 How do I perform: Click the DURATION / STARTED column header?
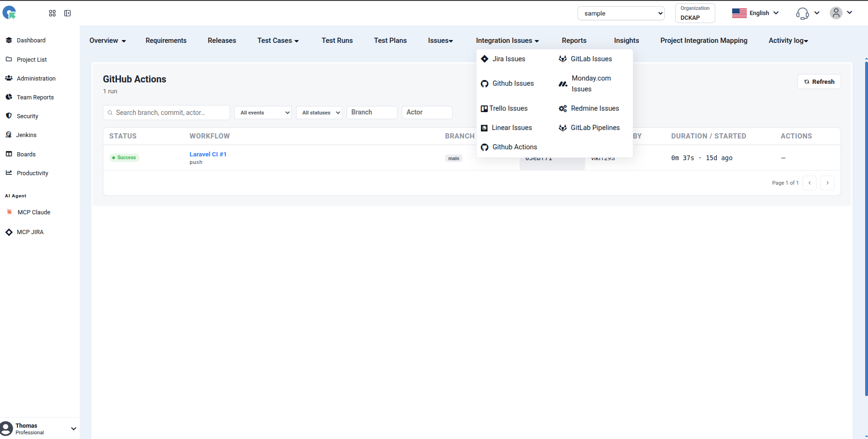coord(709,136)
